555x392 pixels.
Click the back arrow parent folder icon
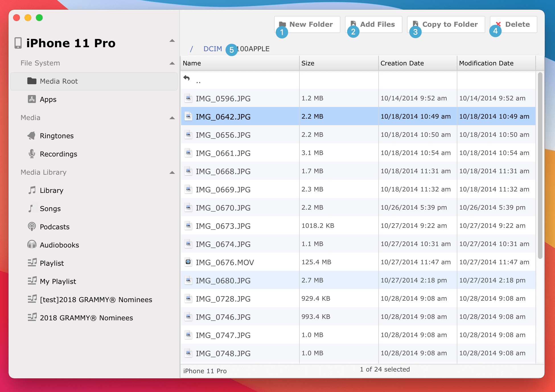pos(187,78)
